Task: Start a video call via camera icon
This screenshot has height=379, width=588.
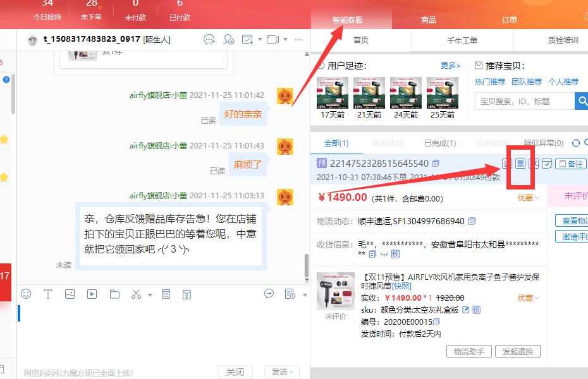Action: (x=273, y=39)
